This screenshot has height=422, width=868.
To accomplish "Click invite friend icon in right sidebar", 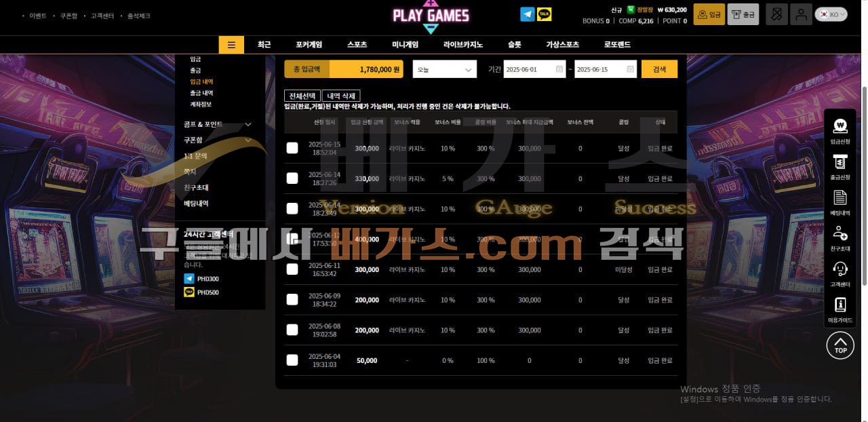I will (x=840, y=233).
